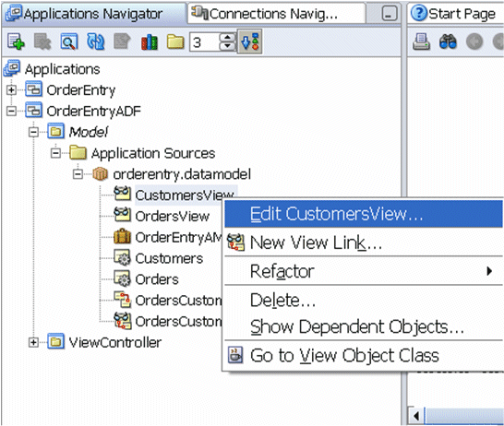Screen dimensions: 504x426
Task: Select orderentry.datamodel label
Action: click(x=182, y=174)
